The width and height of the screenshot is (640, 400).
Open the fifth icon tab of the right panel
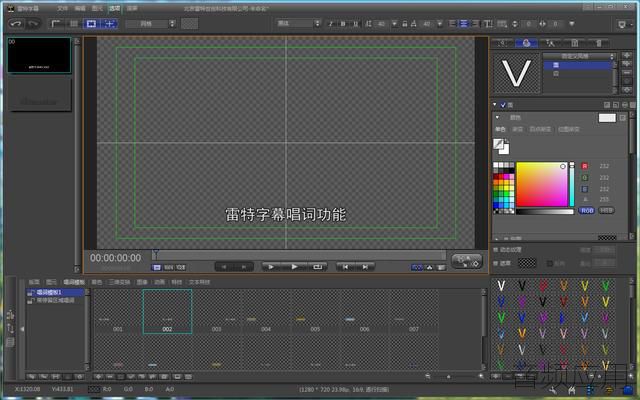click(598, 43)
